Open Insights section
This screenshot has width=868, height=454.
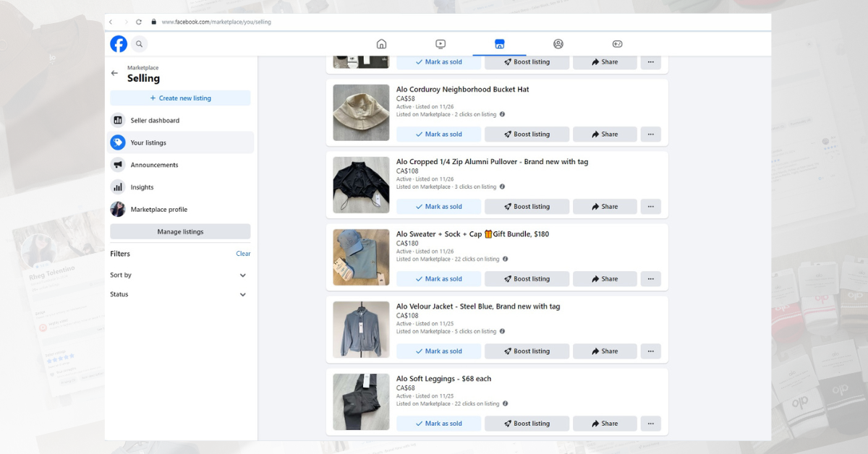coord(182,187)
